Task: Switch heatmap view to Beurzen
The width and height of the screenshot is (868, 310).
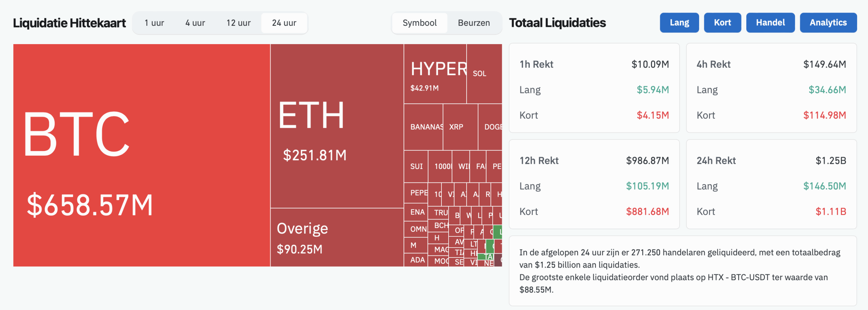Action: (474, 23)
